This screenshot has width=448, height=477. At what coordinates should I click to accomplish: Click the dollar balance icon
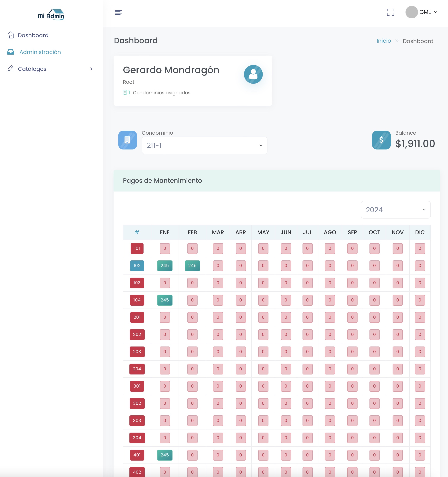point(381,140)
